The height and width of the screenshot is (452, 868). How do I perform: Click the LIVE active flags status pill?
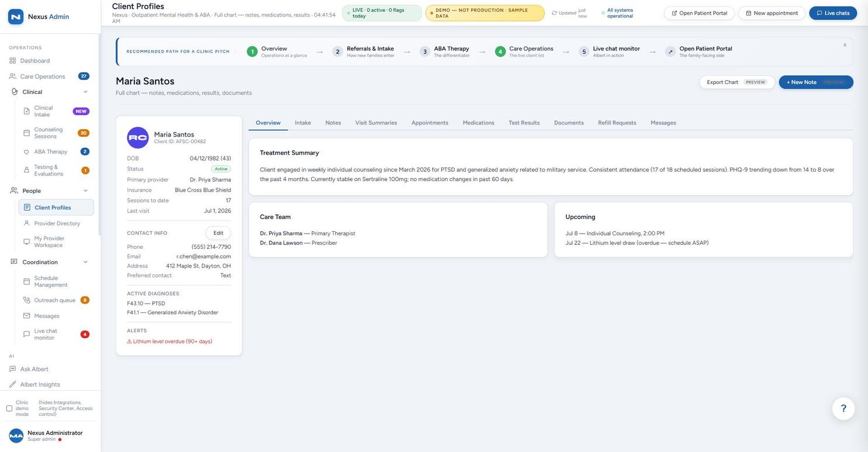pos(382,13)
